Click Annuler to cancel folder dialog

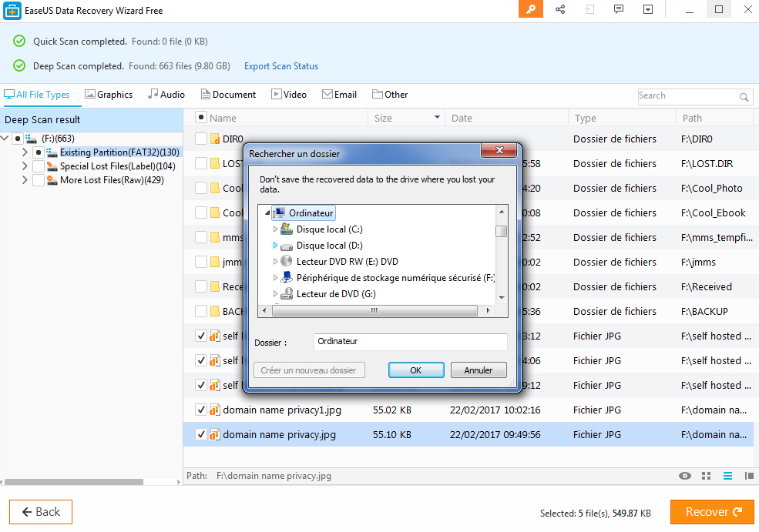coord(479,370)
